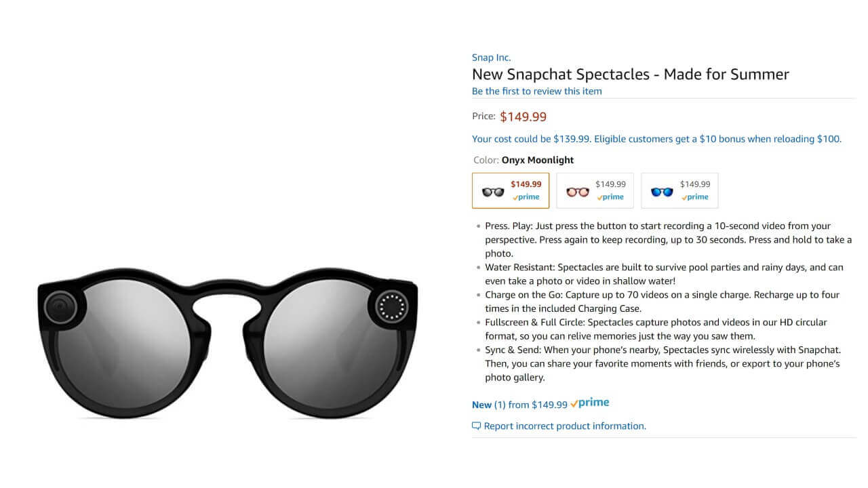868x488 pixels.
Task: Open the Snap Inc. brand link
Action: [491, 58]
